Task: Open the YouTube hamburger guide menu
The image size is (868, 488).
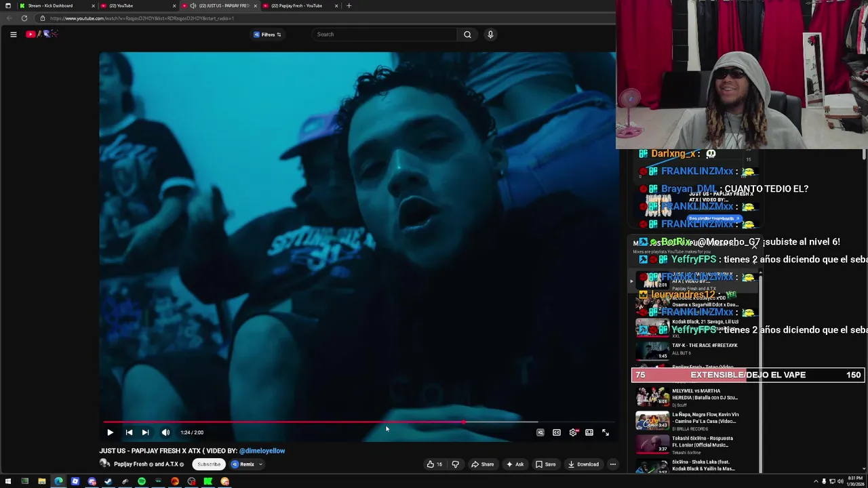Action: tap(13, 35)
